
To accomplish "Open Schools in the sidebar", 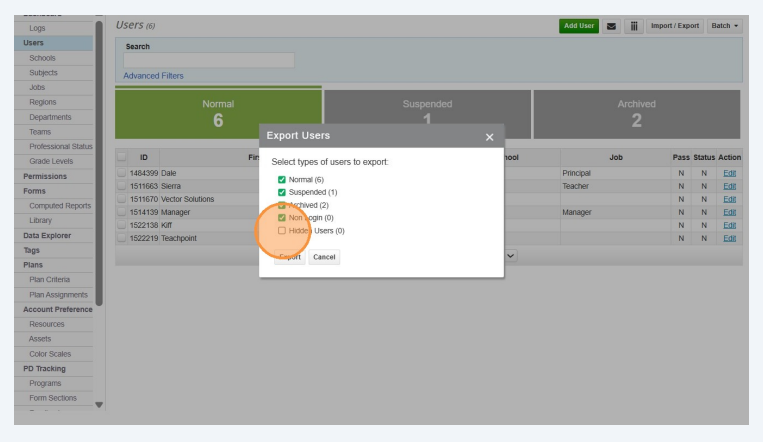I will 42,58.
